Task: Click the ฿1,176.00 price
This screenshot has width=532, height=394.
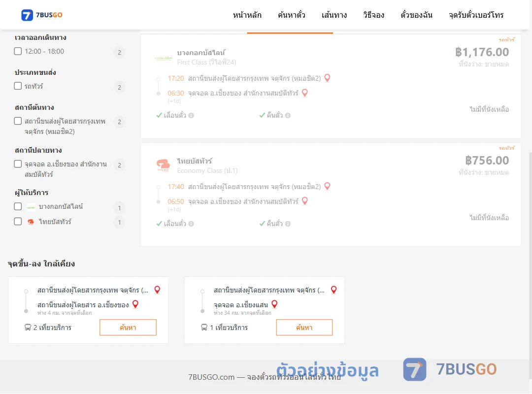Action: pyautogui.click(x=482, y=52)
